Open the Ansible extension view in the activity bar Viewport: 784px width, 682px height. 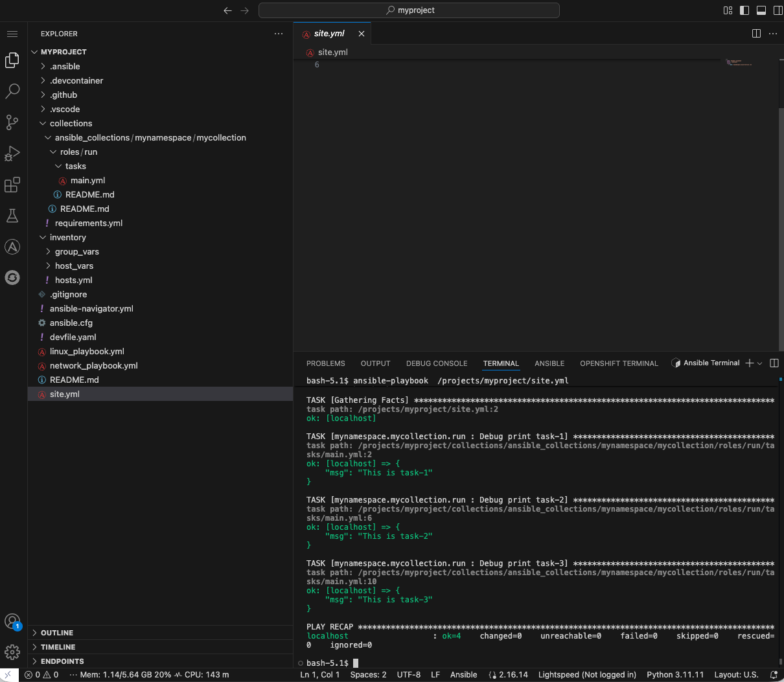click(x=12, y=246)
